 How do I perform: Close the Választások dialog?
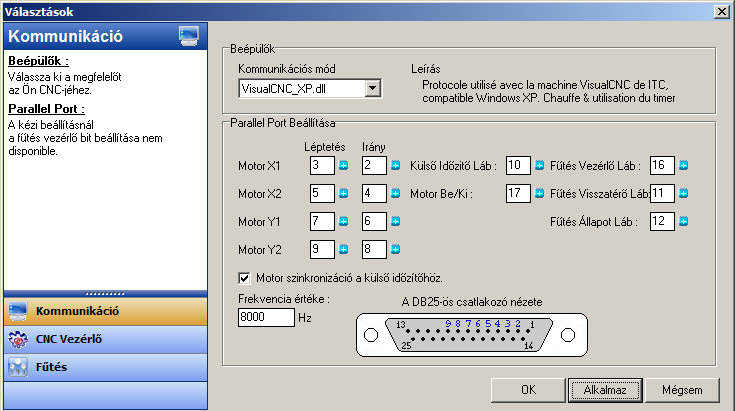coord(722,12)
